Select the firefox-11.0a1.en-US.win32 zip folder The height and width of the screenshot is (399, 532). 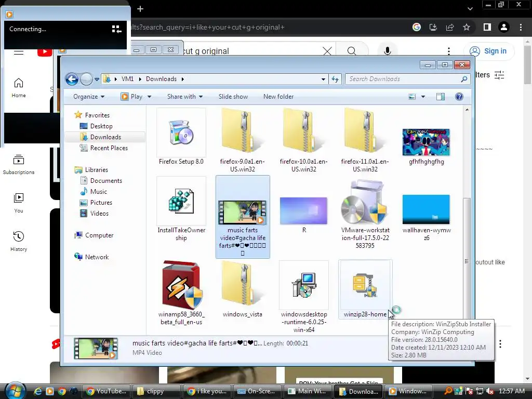(365, 140)
